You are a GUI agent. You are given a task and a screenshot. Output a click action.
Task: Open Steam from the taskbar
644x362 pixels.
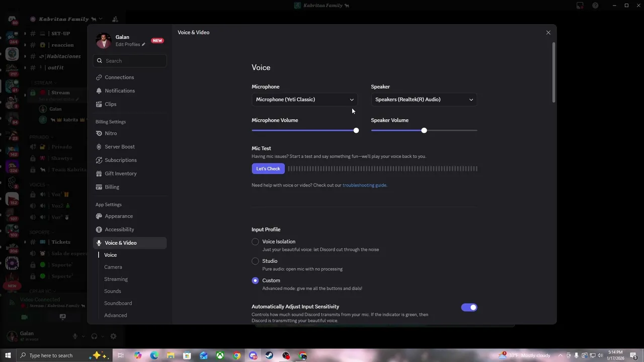270,355
